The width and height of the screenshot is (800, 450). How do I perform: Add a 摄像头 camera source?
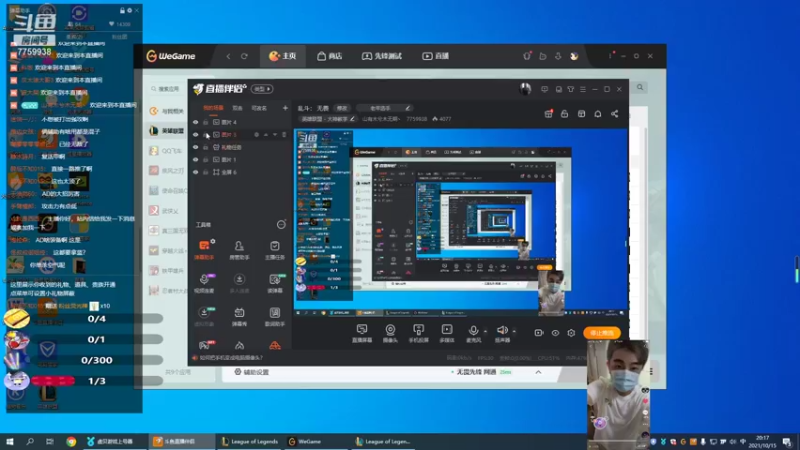coord(390,333)
